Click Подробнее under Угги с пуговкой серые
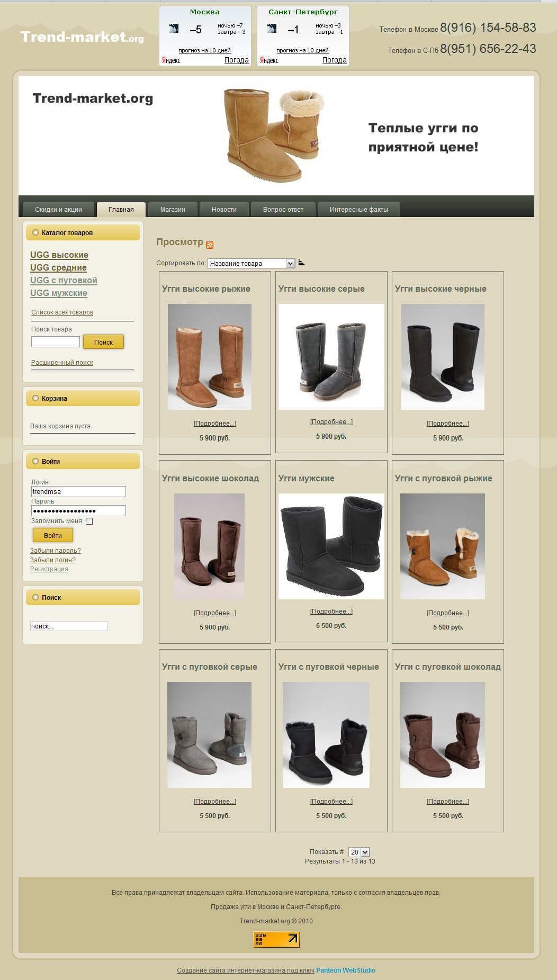This screenshot has width=557, height=980. point(215,802)
